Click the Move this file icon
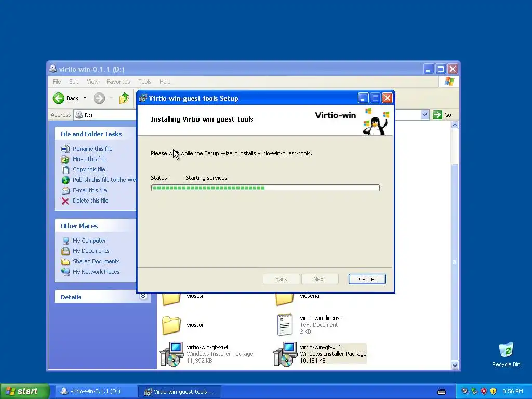532x399 pixels. click(65, 159)
